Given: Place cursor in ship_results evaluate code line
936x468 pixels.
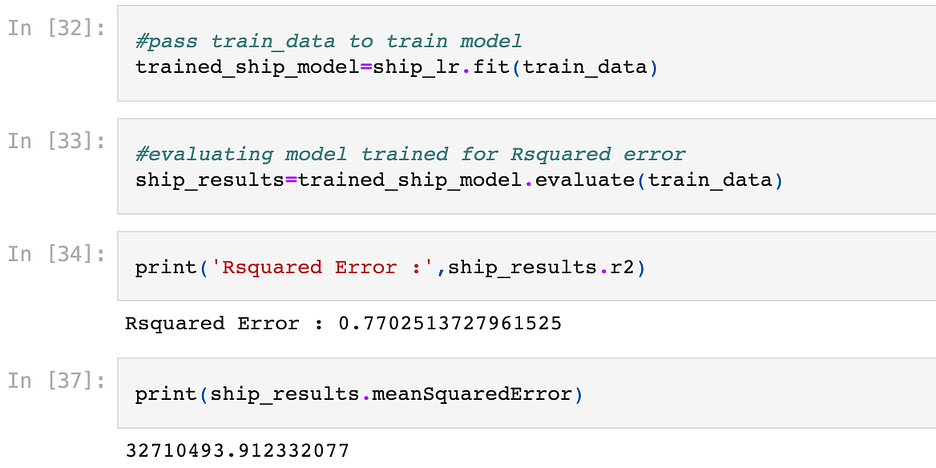Looking at the screenshot, I should coord(458,180).
